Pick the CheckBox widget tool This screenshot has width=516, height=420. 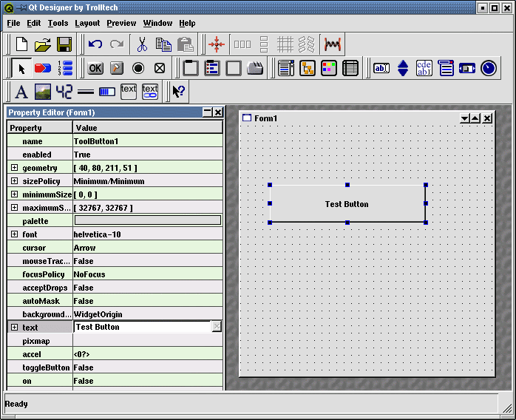click(x=160, y=69)
